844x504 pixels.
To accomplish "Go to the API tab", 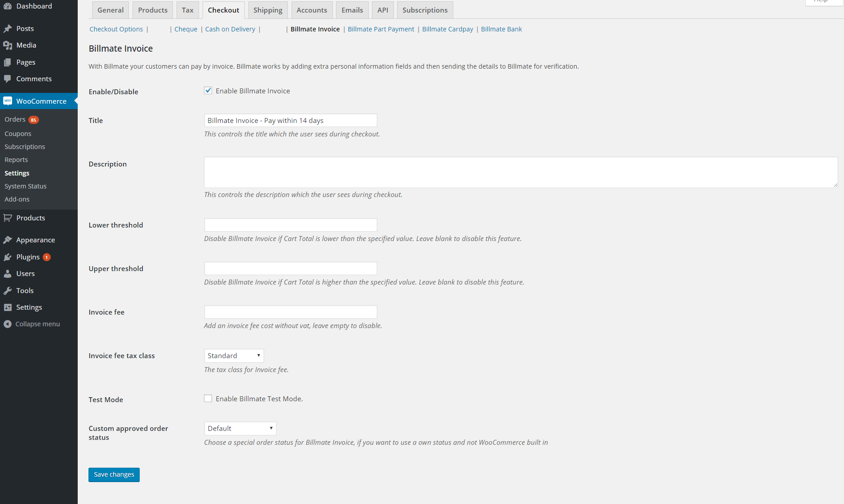I will [383, 10].
